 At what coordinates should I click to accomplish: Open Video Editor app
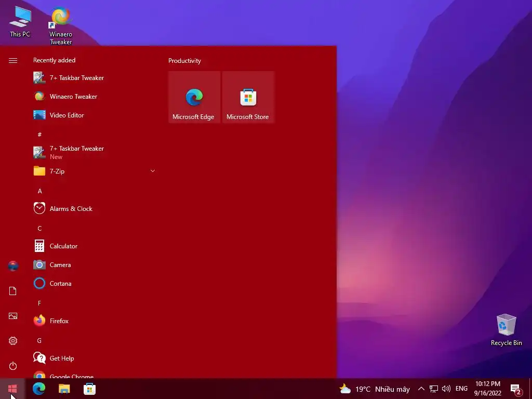tap(94, 115)
